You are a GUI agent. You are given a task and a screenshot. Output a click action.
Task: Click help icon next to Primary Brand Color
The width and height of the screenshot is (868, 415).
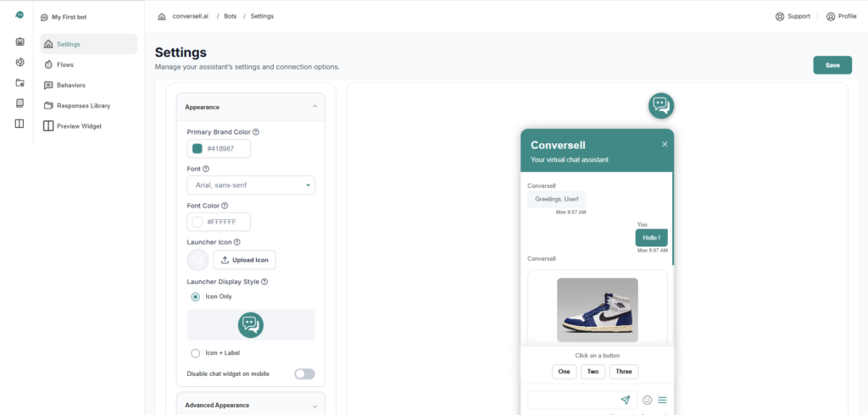[x=256, y=132]
